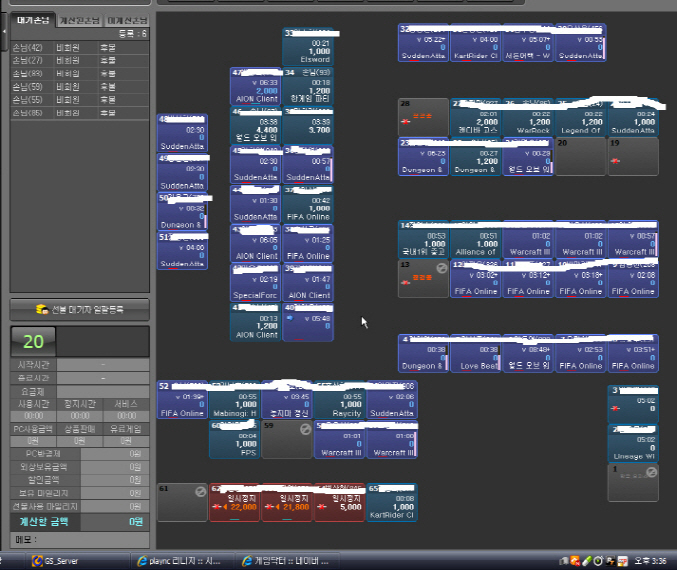This screenshot has height=570, width=677.
Task: Select the Legend Of seat tile
Action: (580, 117)
